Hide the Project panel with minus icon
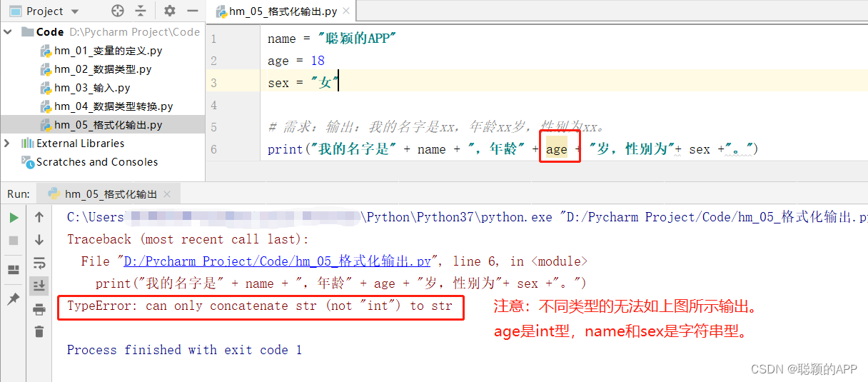868x382 pixels. pos(191,11)
